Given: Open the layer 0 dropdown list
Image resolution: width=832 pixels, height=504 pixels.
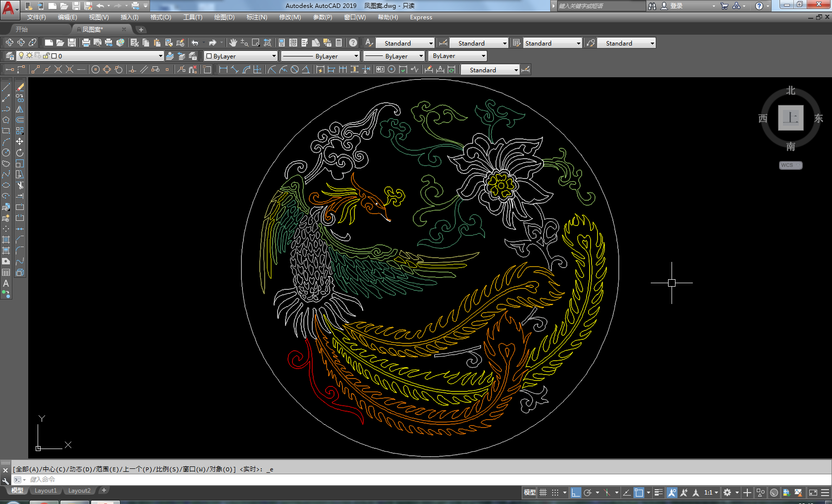Looking at the screenshot, I should click(x=160, y=56).
